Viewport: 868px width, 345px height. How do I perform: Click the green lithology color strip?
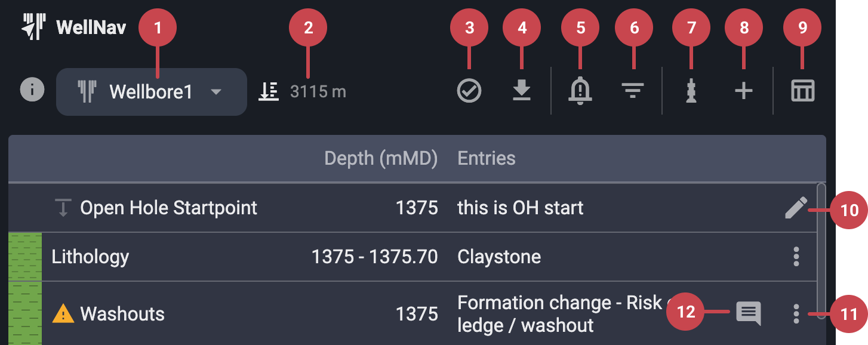click(x=26, y=257)
